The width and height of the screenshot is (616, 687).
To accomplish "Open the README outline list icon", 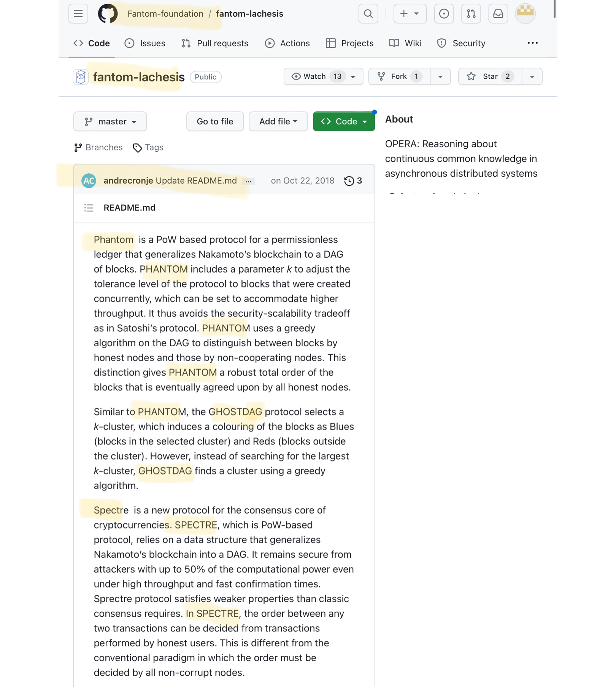I will (x=89, y=208).
